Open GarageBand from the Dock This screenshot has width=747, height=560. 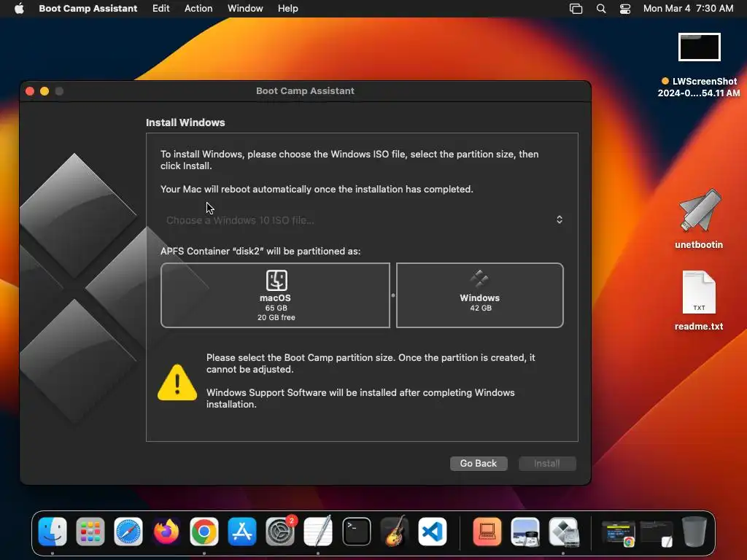coord(395,532)
